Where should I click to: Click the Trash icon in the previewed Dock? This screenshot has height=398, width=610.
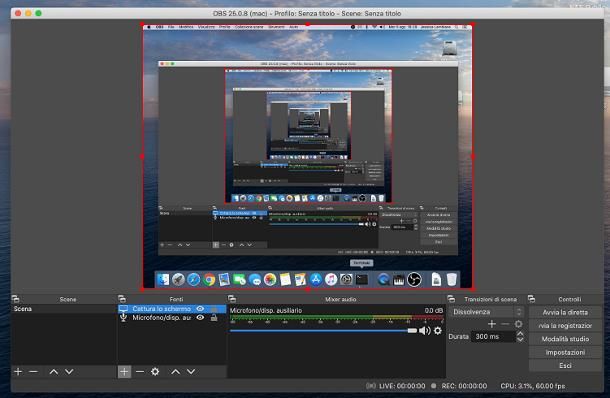click(x=451, y=279)
